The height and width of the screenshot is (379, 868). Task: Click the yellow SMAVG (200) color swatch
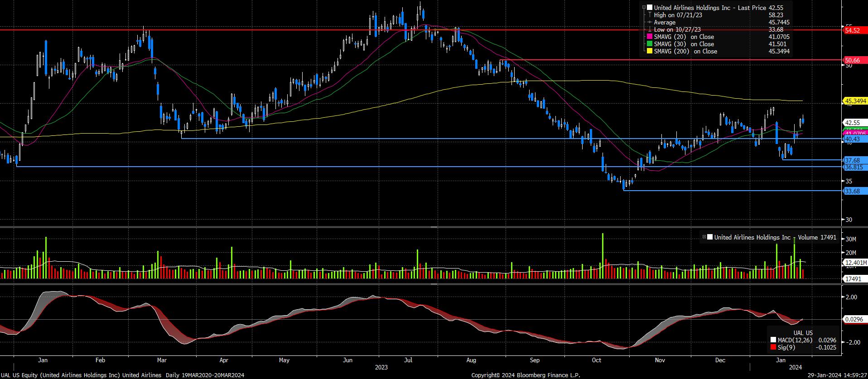click(650, 51)
